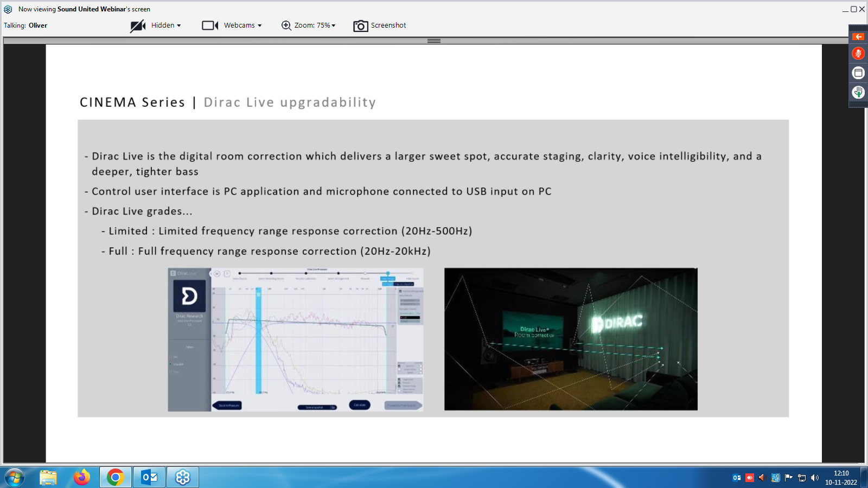Open the Hidden dropdown arrow
The width and height of the screenshot is (868, 488).
pyautogui.click(x=179, y=25)
